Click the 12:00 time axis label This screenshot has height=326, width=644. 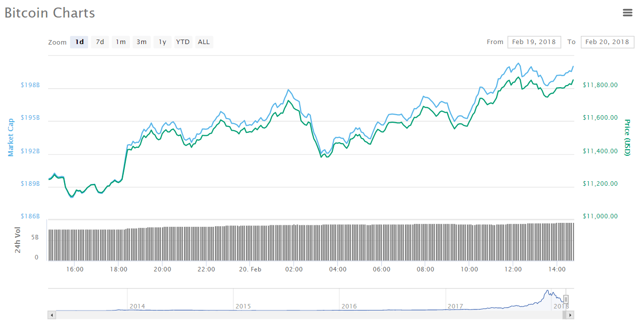tap(513, 269)
